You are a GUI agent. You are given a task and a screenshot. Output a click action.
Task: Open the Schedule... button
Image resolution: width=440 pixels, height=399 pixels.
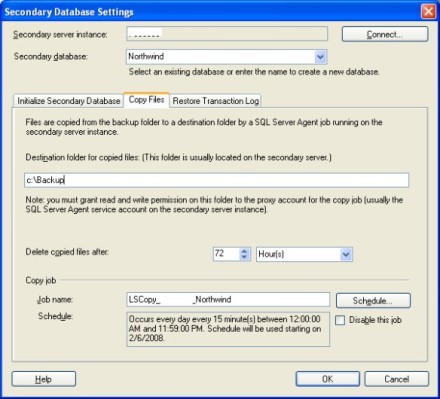click(x=373, y=301)
